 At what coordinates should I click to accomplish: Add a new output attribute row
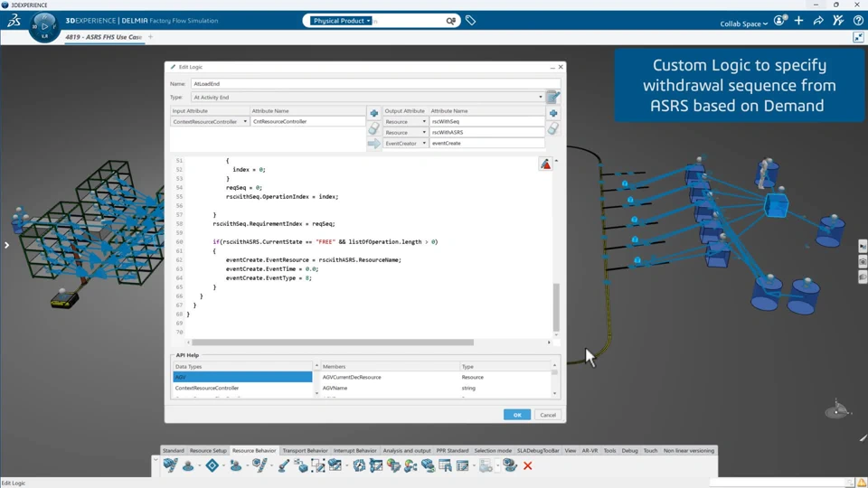click(x=553, y=114)
